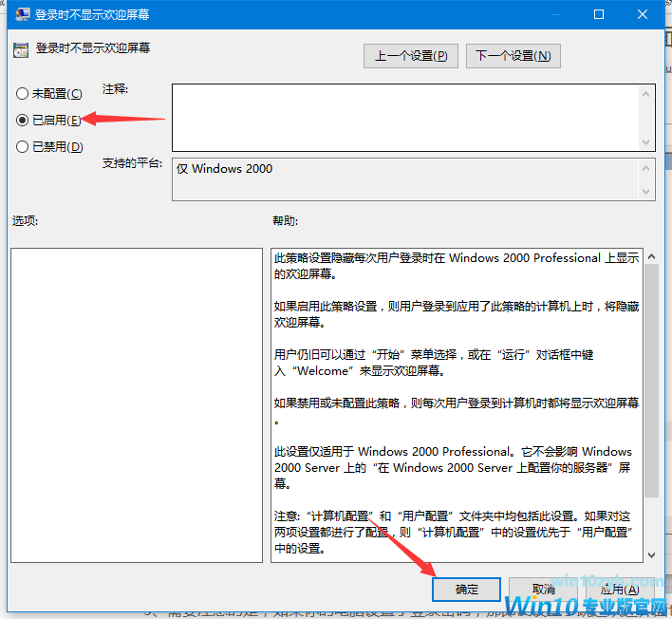The height and width of the screenshot is (619, 672).
Task: Click the policy setting icon beside the heading
Action: click(21, 50)
